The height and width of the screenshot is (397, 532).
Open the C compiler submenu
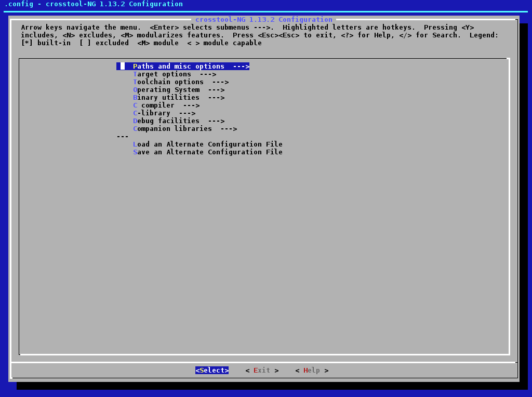[x=166, y=105]
